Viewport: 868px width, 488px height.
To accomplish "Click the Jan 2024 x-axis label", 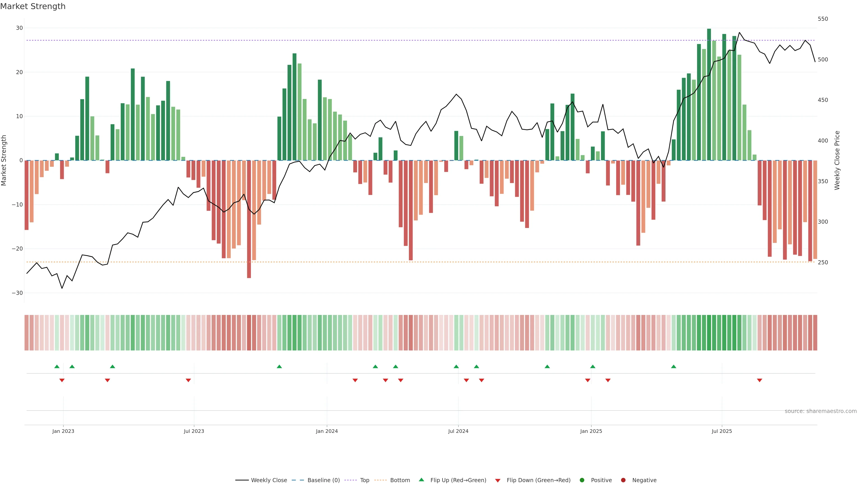I will tap(326, 431).
